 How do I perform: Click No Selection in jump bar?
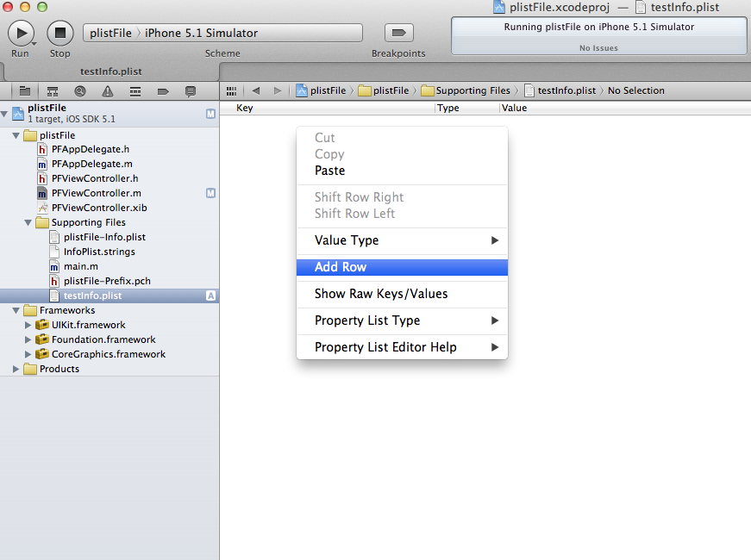[x=636, y=90]
